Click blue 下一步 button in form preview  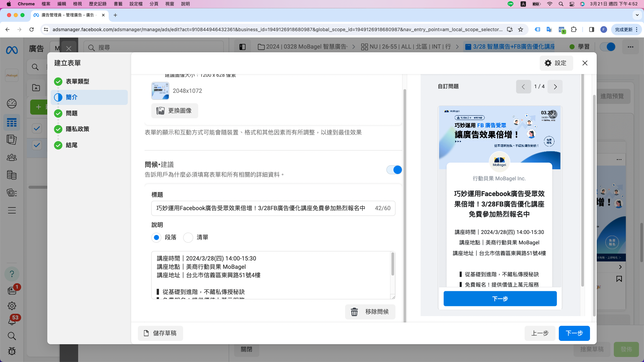500,299
